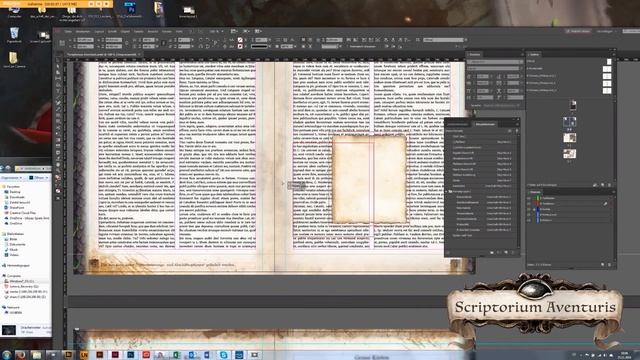This screenshot has width=640, height=360.
Task: Click the new style group folder icon in Absatzformate
Action: 491,253
